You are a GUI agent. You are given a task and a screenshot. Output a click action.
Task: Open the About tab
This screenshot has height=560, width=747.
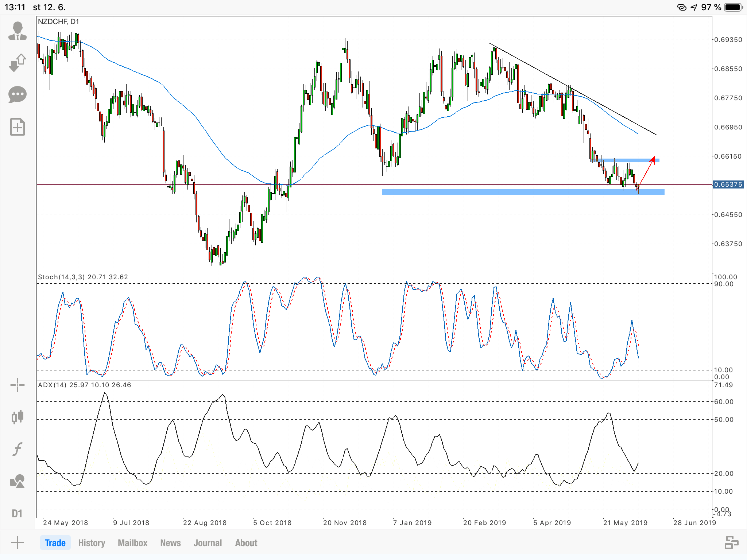click(x=246, y=543)
